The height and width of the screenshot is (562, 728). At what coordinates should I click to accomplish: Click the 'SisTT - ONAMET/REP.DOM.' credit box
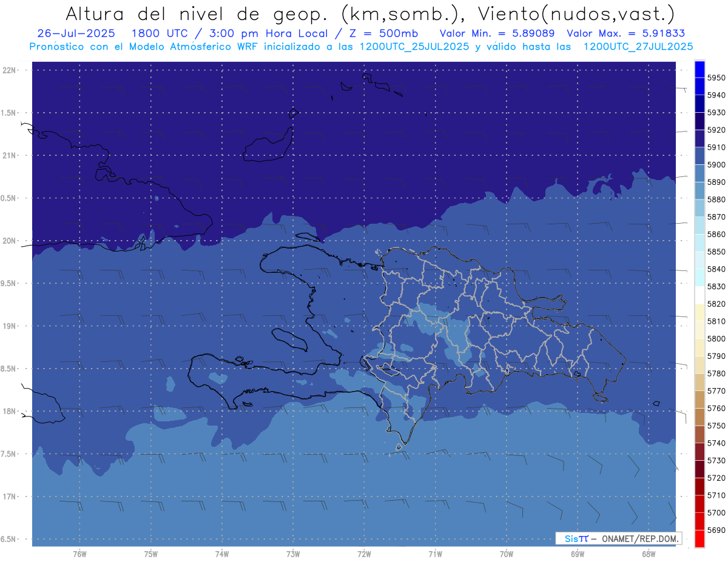[x=618, y=538]
